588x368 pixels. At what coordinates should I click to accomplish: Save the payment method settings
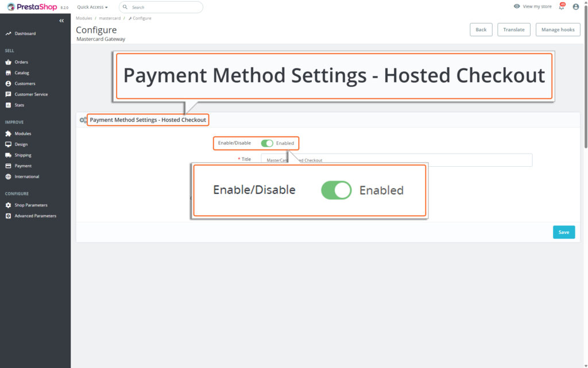click(563, 232)
